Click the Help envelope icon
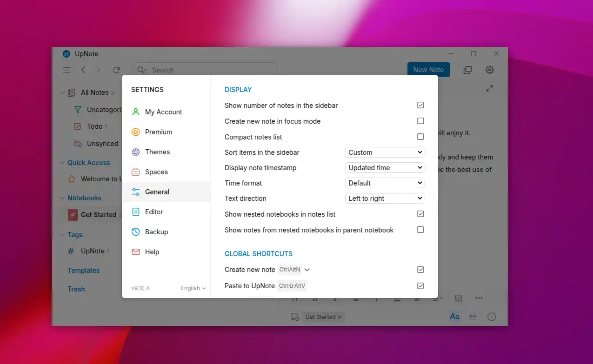The width and height of the screenshot is (593, 364). pos(136,252)
